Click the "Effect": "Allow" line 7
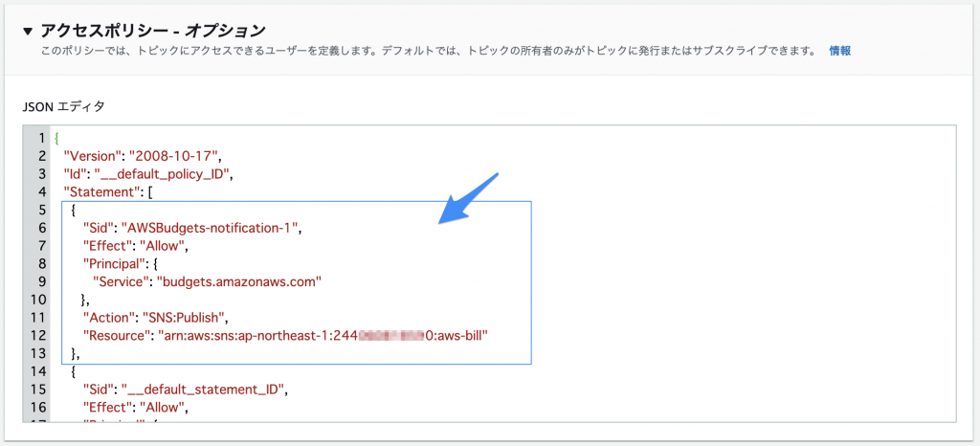 pyautogui.click(x=136, y=246)
